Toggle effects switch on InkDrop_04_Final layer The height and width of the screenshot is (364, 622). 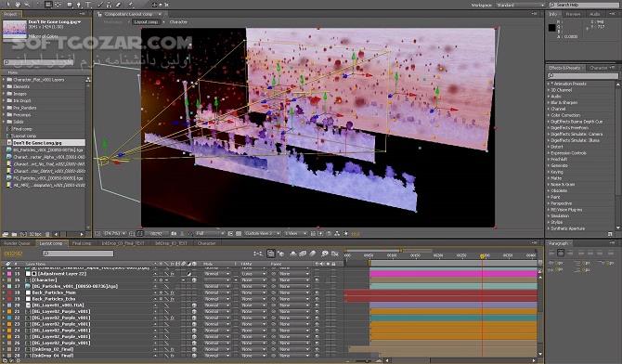[172, 356]
